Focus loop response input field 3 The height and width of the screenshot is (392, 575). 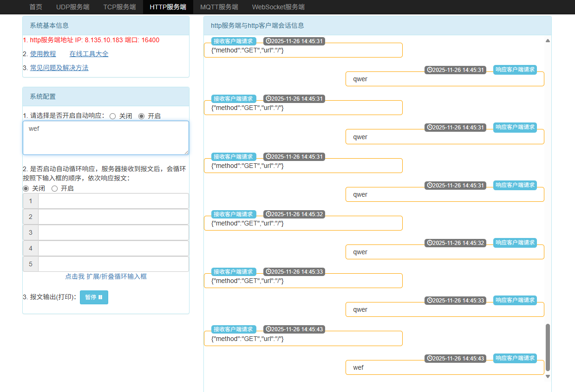coord(113,233)
